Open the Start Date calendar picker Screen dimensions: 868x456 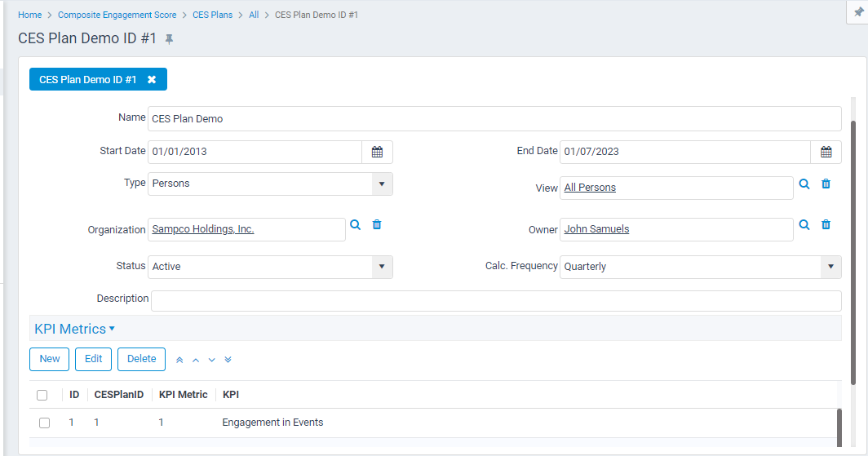point(377,152)
